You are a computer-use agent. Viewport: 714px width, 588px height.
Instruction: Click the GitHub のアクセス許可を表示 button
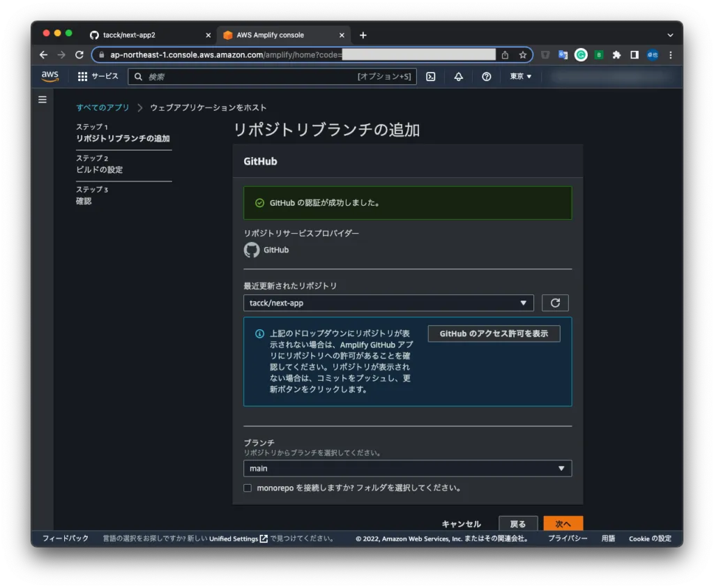[x=494, y=333]
